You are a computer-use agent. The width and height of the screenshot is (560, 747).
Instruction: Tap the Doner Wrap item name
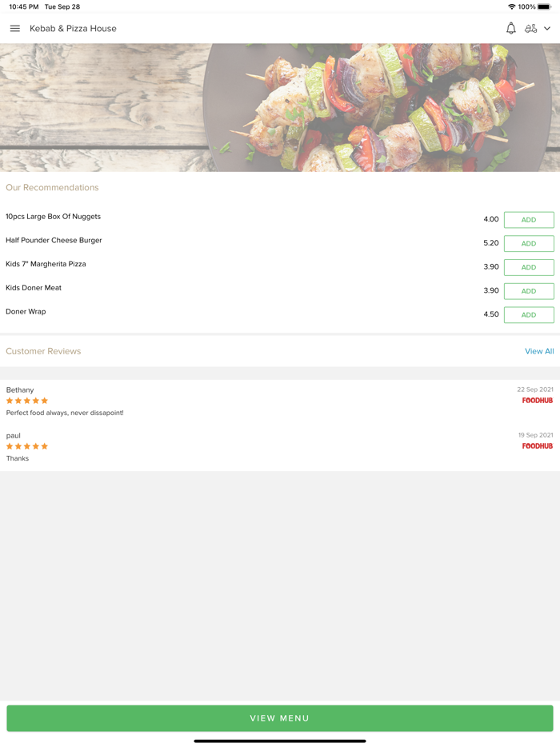26,312
